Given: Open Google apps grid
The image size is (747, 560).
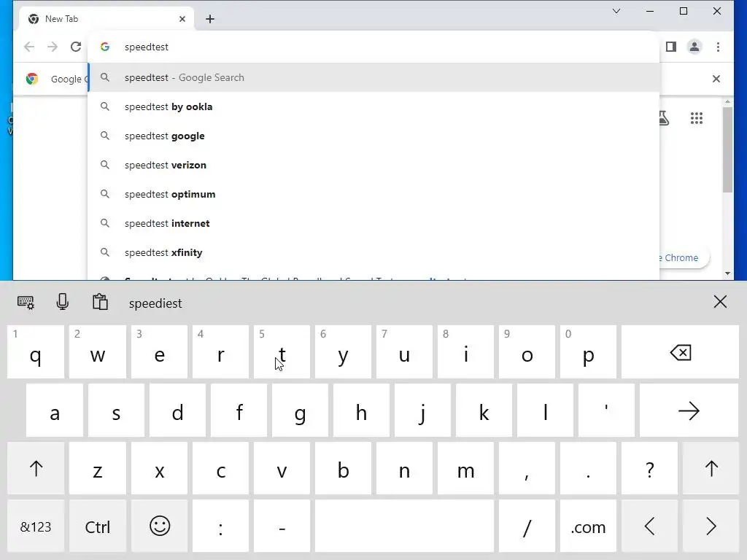Looking at the screenshot, I should click(x=697, y=118).
